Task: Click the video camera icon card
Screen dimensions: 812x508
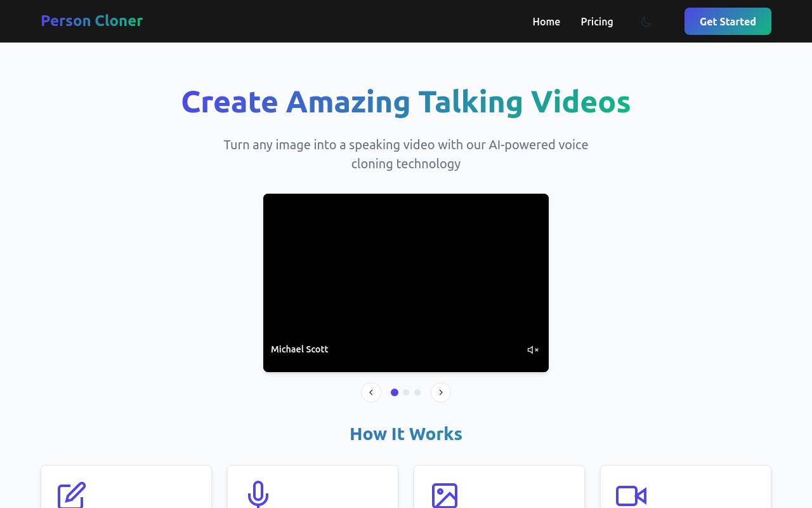Action: pos(686,487)
